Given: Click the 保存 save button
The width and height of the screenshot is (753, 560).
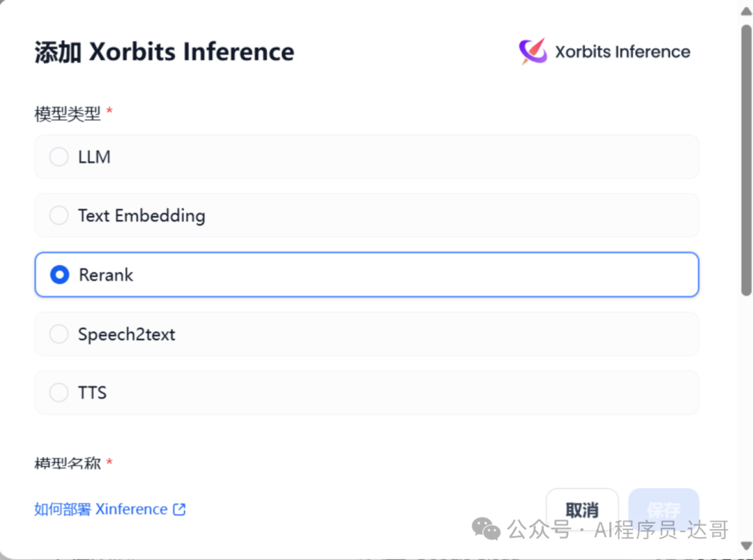Looking at the screenshot, I should [x=664, y=510].
